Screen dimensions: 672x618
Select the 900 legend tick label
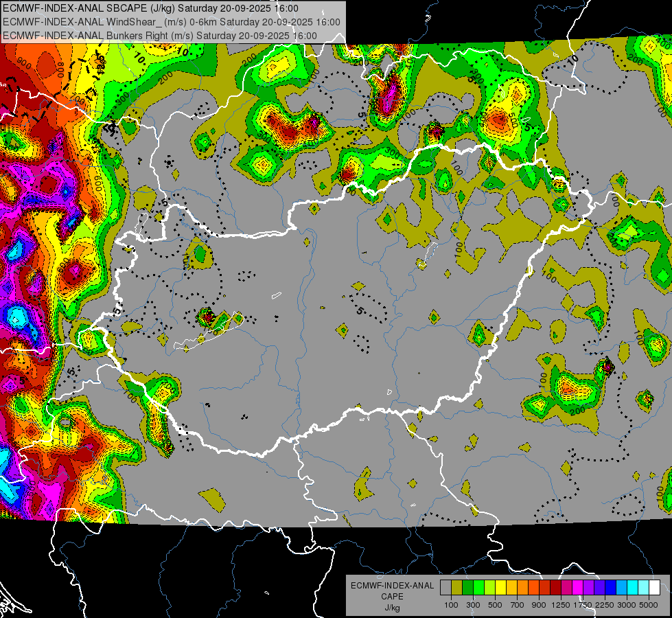[x=539, y=605]
